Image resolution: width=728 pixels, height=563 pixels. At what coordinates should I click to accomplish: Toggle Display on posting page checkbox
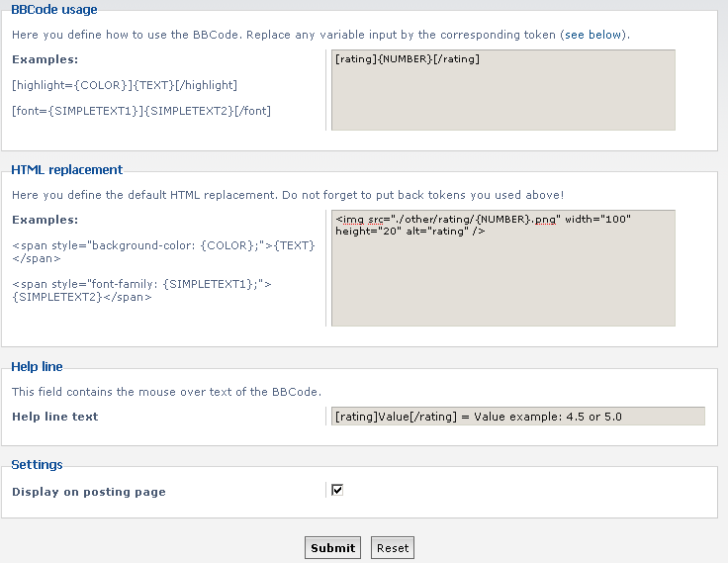337,490
